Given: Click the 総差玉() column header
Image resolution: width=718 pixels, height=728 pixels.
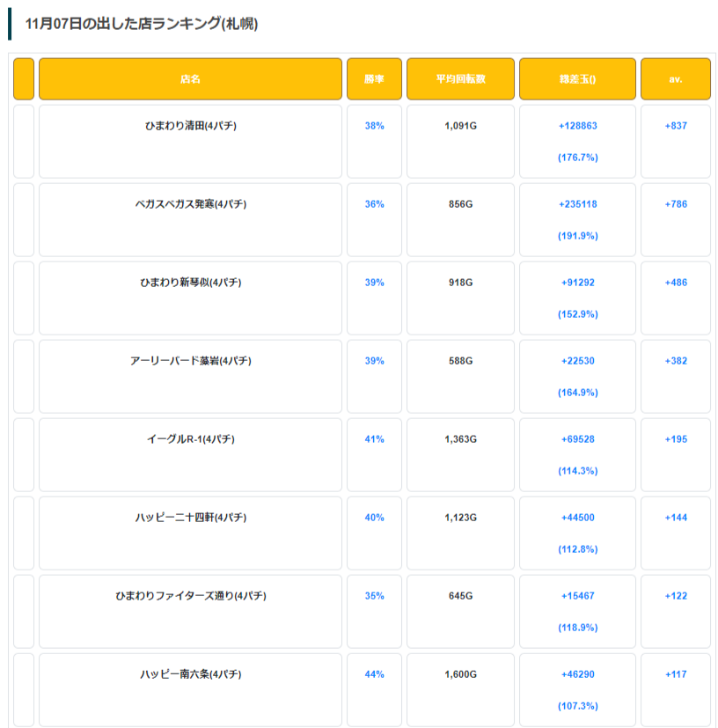Looking at the screenshot, I should [x=577, y=79].
